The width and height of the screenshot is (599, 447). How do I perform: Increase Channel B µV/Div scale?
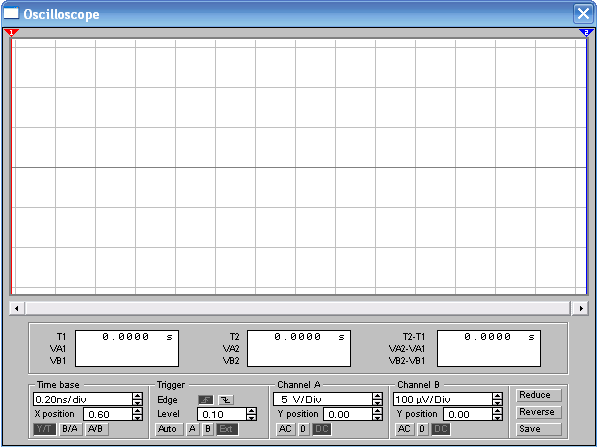pyautogui.click(x=497, y=396)
